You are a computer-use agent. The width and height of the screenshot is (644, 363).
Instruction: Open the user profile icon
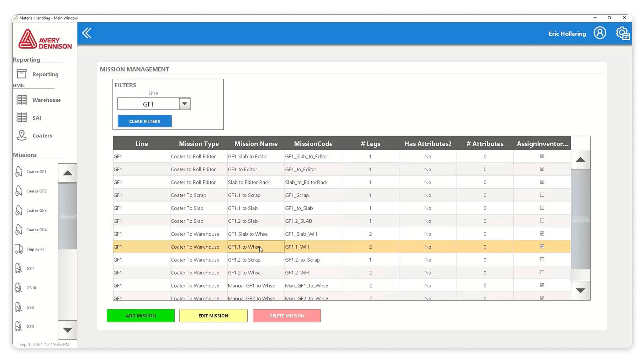click(x=600, y=33)
